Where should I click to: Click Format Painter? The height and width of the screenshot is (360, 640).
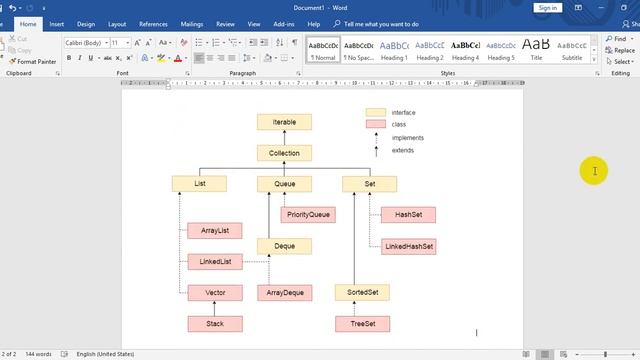pyautogui.click(x=33, y=62)
